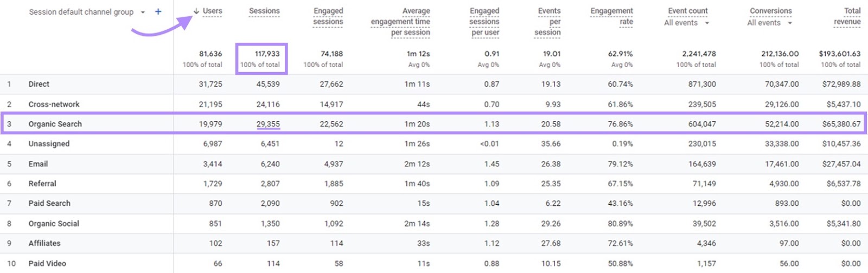Click Organic Search conversions 52,214.00
868x273 pixels.
point(782,124)
